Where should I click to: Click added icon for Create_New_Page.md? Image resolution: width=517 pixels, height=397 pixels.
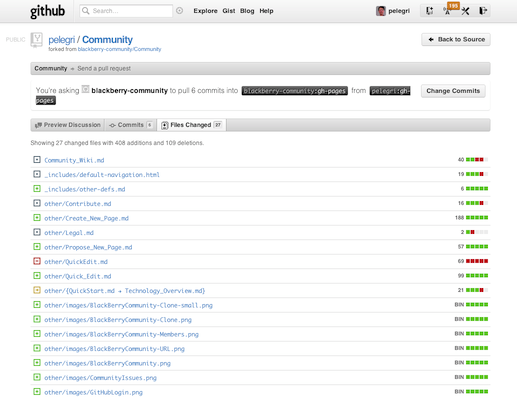37,218
